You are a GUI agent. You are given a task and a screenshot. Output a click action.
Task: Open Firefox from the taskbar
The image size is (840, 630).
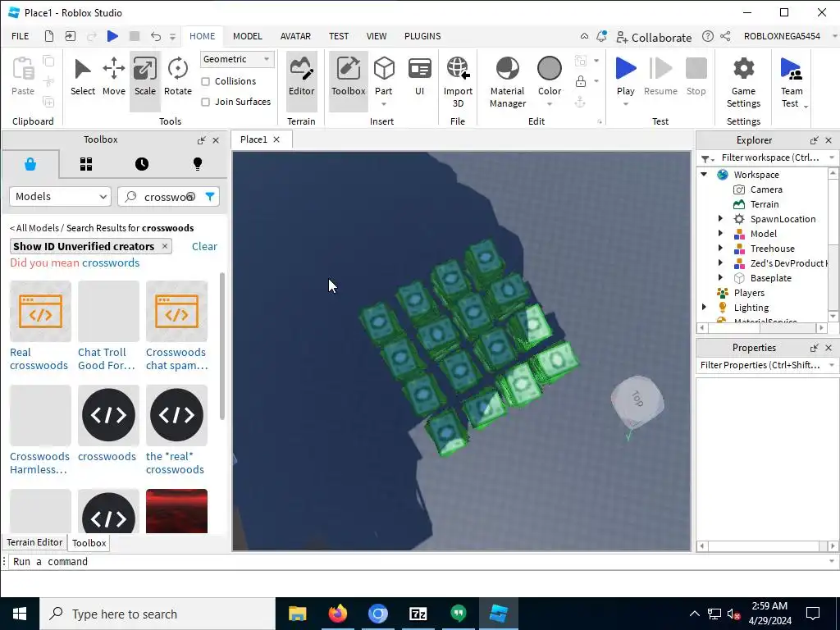click(x=337, y=614)
